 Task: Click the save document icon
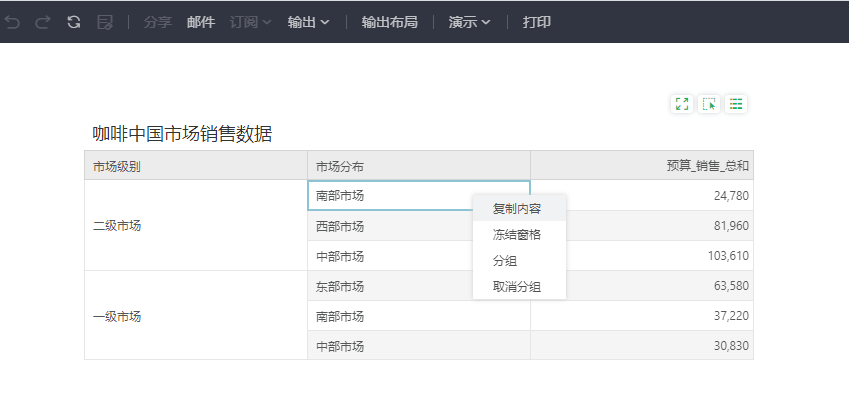104,21
